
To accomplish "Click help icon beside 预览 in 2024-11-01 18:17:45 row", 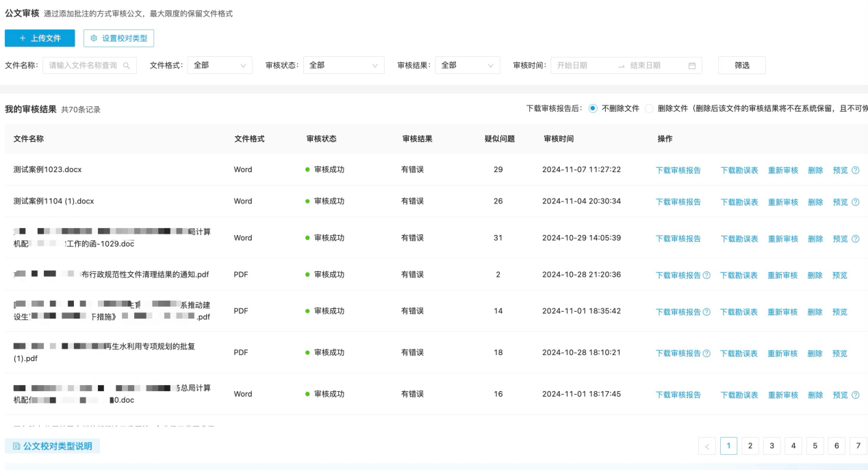I will point(856,395).
